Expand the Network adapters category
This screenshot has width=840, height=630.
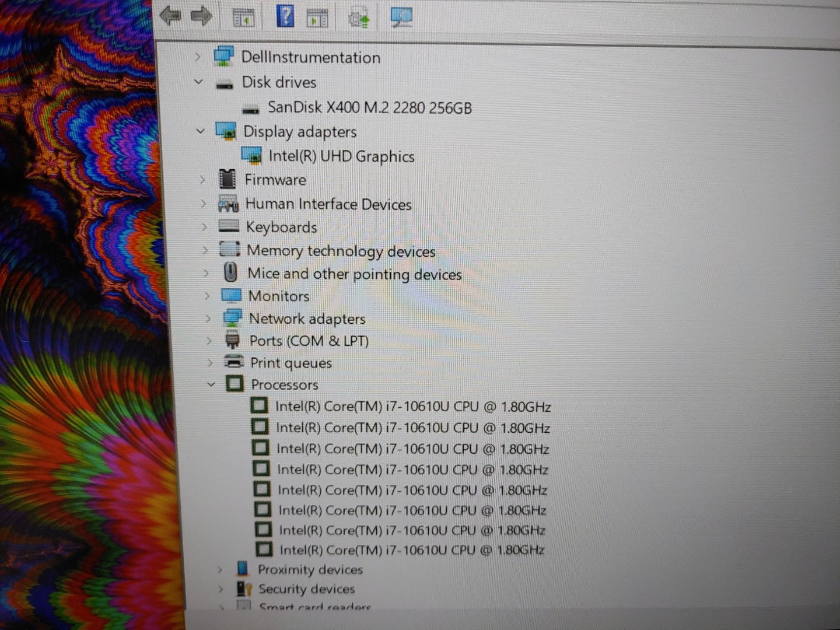point(208,318)
